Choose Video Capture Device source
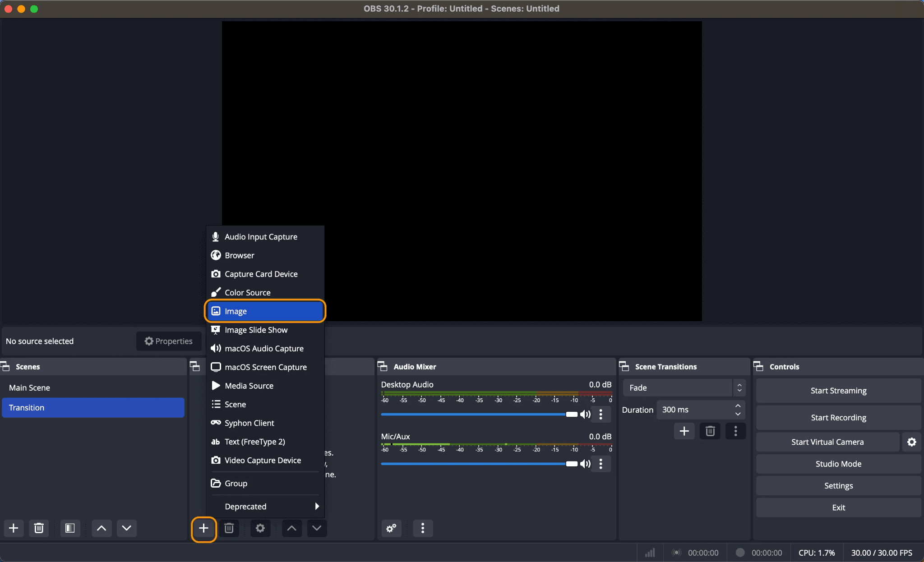The image size is (924, 562). [x=265, y=460]
